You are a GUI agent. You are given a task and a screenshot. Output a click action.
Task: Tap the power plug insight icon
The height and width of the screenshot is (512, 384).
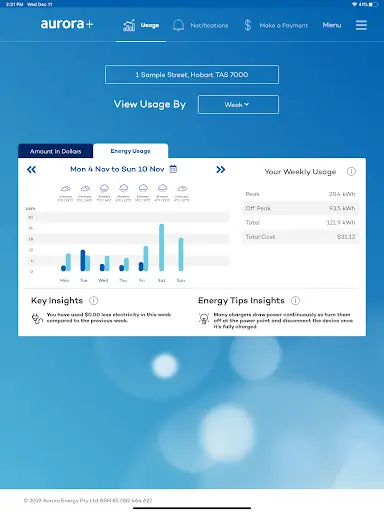(x=37, y=318)
